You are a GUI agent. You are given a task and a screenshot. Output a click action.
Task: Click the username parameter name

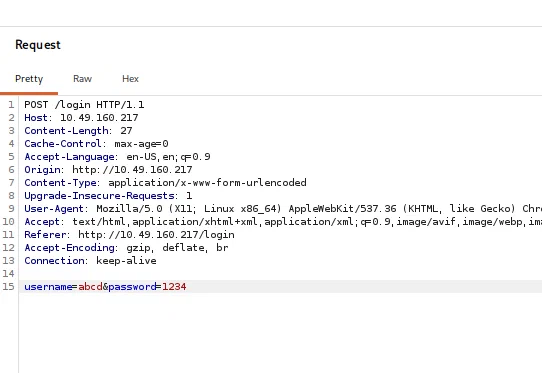48,287
